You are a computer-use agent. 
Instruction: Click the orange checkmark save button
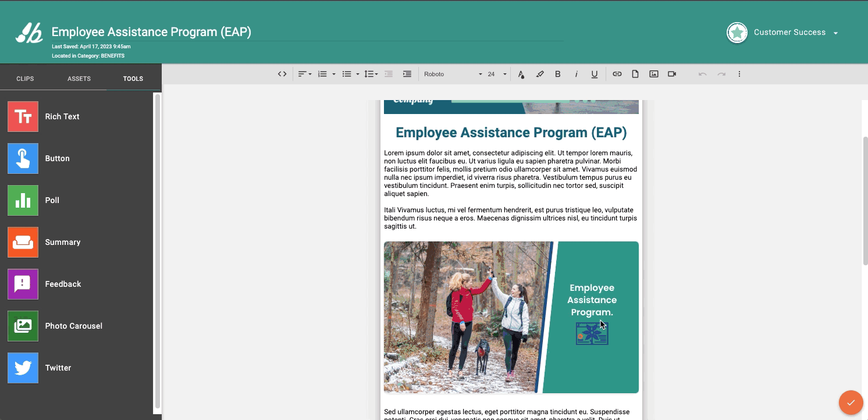(x=851, y=402)
